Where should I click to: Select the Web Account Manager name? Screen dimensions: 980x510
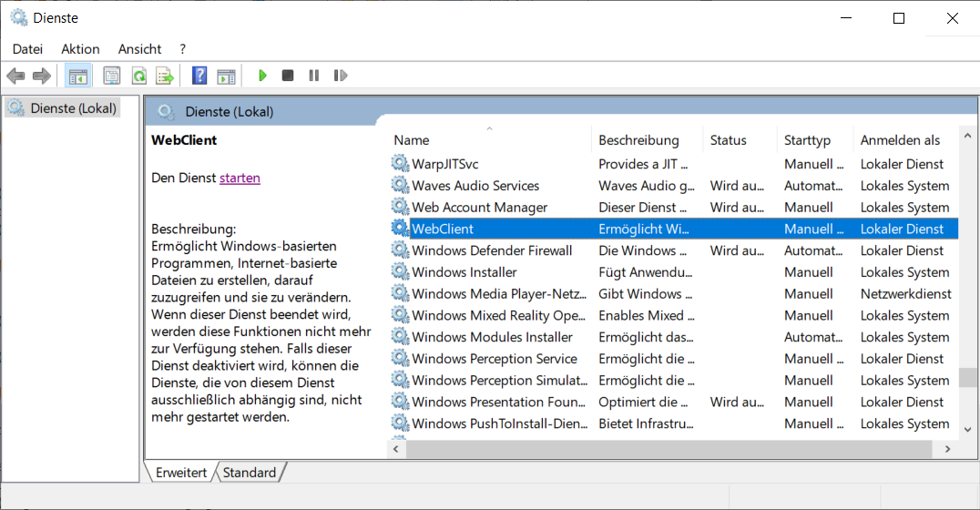click(479, 207)
